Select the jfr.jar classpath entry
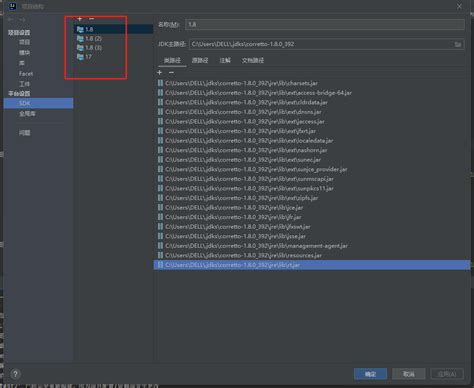Image resolution: width=474 pixels, height=388 pixels. (x=312, y=217)
